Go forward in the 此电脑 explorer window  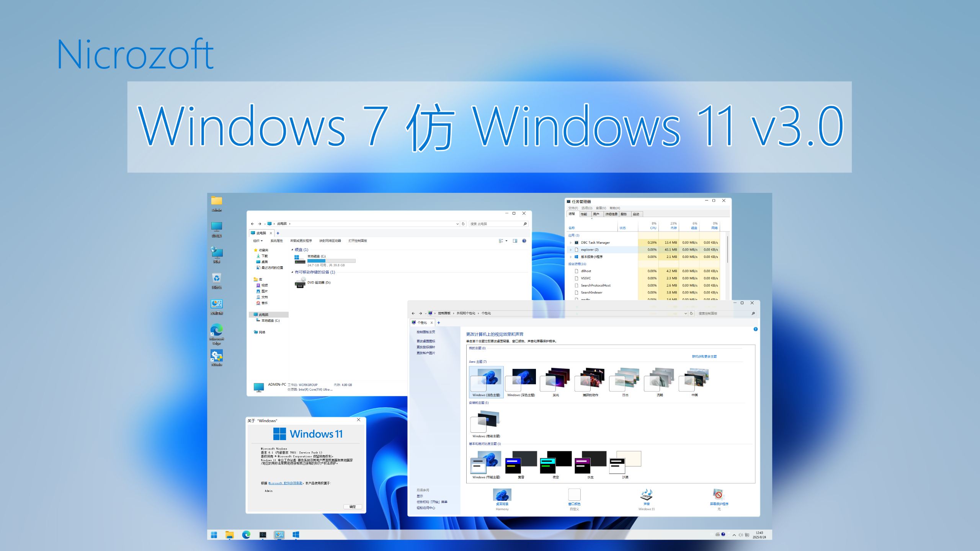[x=259, y=224]
